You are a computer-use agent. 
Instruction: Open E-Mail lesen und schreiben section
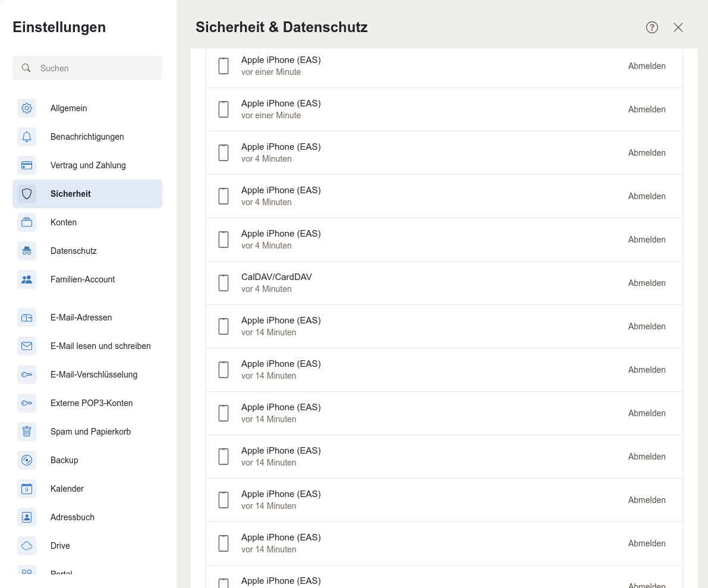click(x=100, y=346)
